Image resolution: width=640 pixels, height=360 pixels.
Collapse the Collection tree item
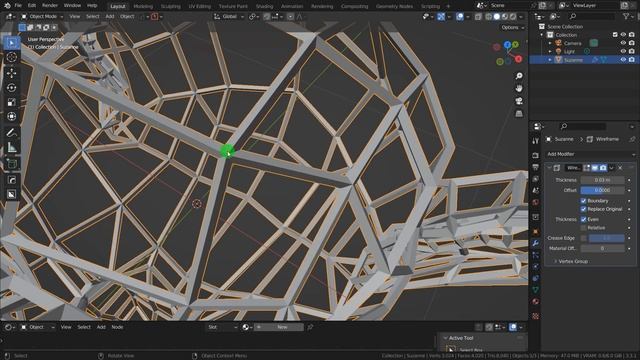pos(542,35)
